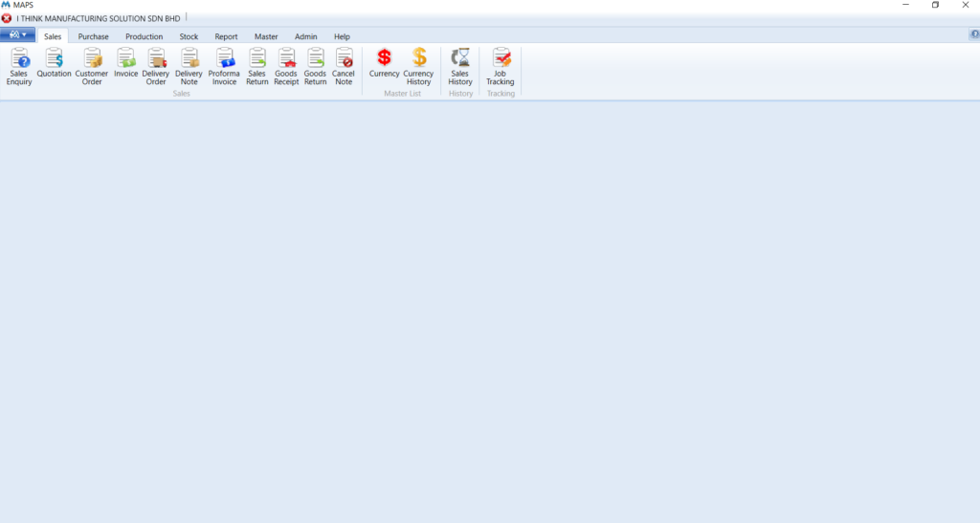
Task: Open the Sales Enquiry module
Action: pyautogui.click(x=19, y=67)
